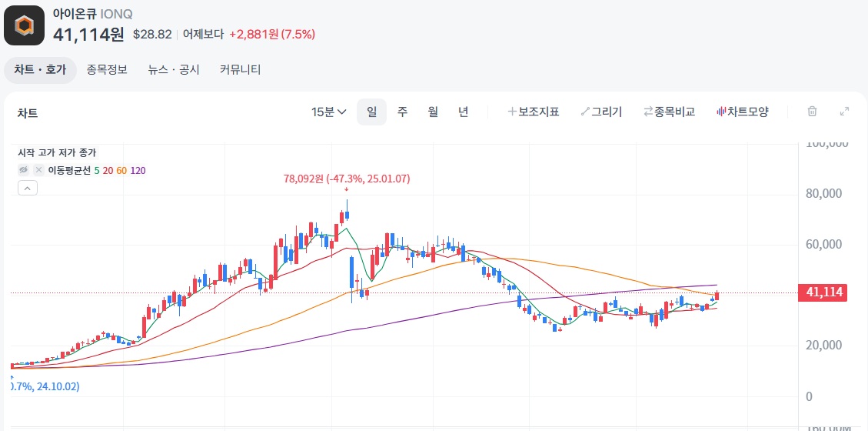Select the 년 yearly chart period
868x431 pixels.
click(464, 112)
